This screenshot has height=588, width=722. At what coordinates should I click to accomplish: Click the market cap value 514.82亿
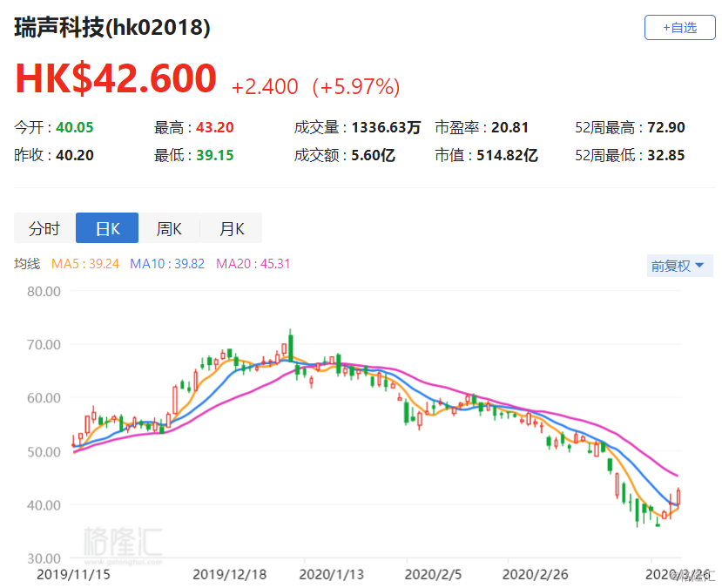(507, 155)
